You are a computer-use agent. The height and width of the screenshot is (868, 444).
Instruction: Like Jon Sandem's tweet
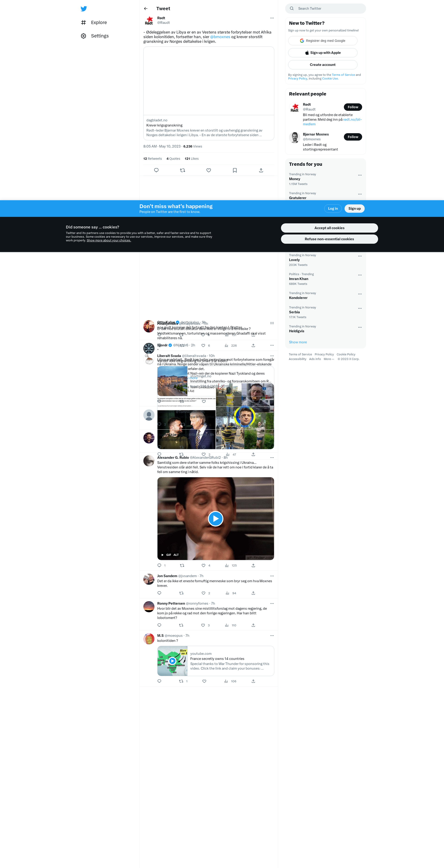(203, 593)
